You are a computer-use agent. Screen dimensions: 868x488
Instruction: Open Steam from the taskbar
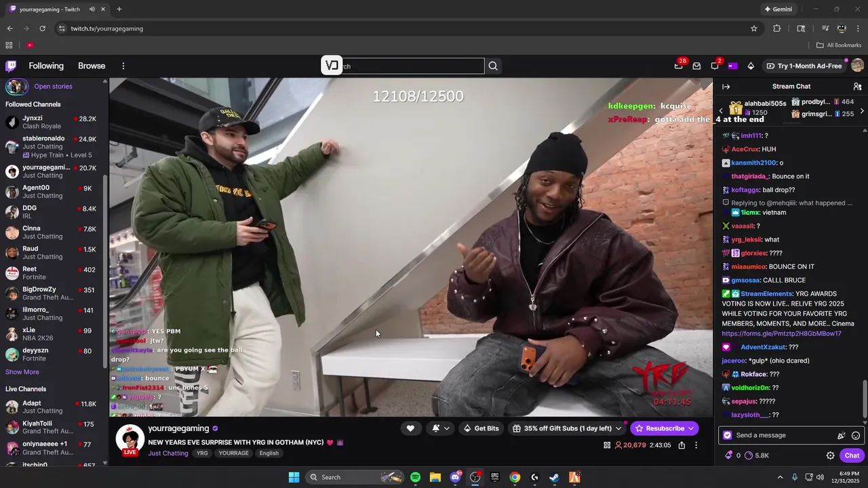(x=554, y=477)
